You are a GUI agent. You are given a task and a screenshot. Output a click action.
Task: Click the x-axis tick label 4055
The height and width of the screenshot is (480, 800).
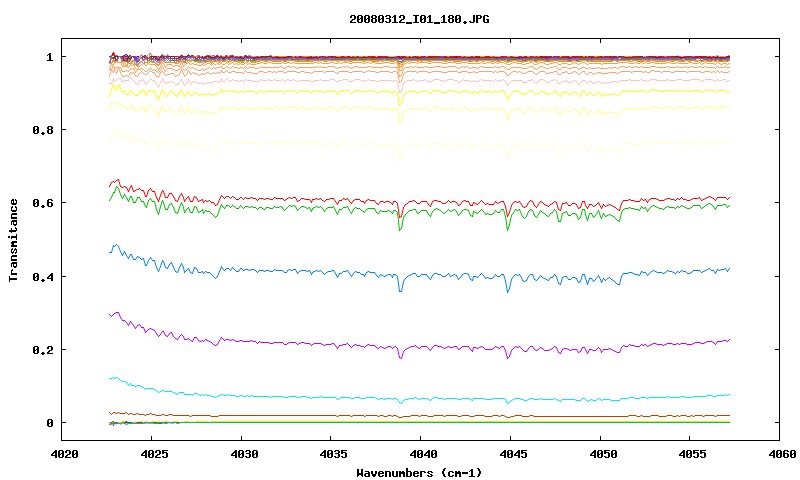click(692, 454)
